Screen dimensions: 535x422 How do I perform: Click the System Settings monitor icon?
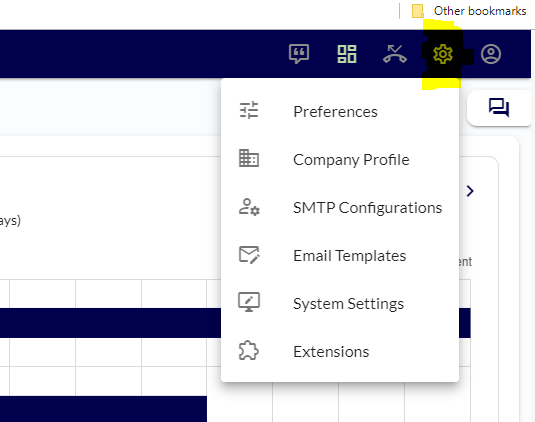tap(249, 302)
